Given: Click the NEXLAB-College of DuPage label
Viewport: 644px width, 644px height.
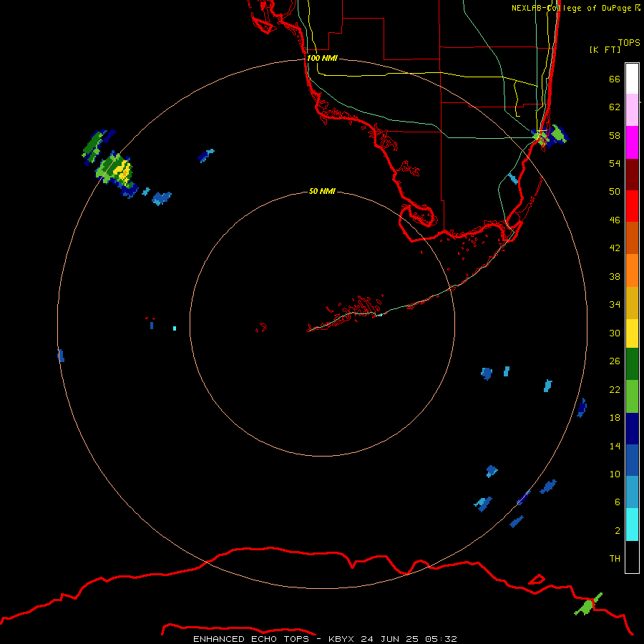Looking at the screenshot, I should [571, 8].
